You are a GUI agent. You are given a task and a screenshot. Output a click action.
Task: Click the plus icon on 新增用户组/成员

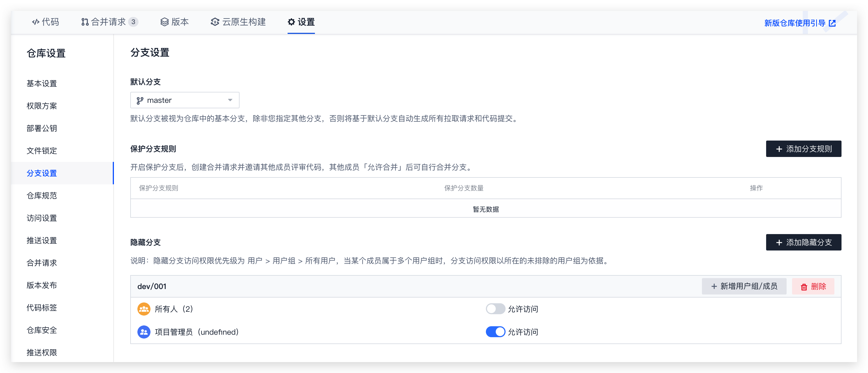pyautogui.click(x=714, y=287)
